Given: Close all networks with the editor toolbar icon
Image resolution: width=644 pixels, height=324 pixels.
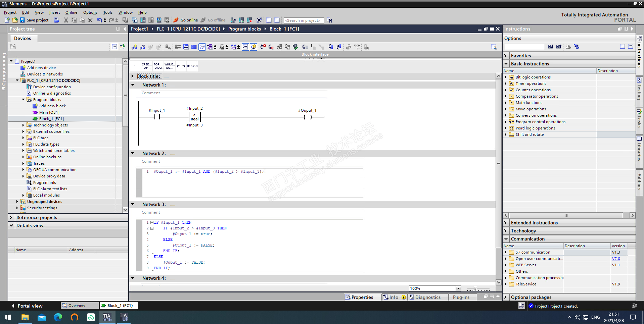Looking at the screenshot, I should point(194,47).
